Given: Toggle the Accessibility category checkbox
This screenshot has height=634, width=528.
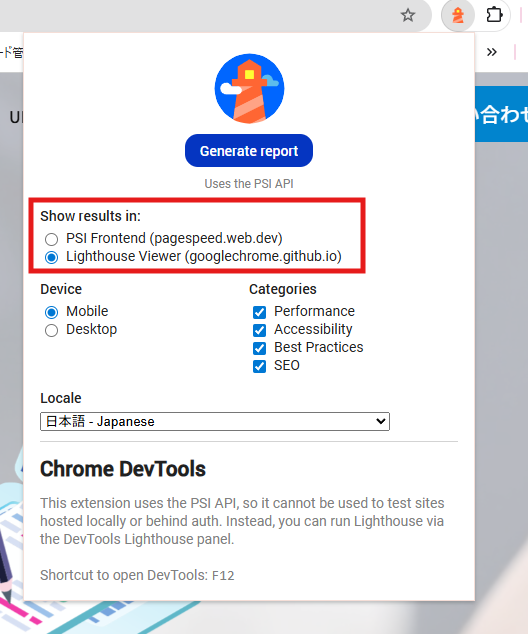Looking at the screenshot, I should tap(260, 330).
